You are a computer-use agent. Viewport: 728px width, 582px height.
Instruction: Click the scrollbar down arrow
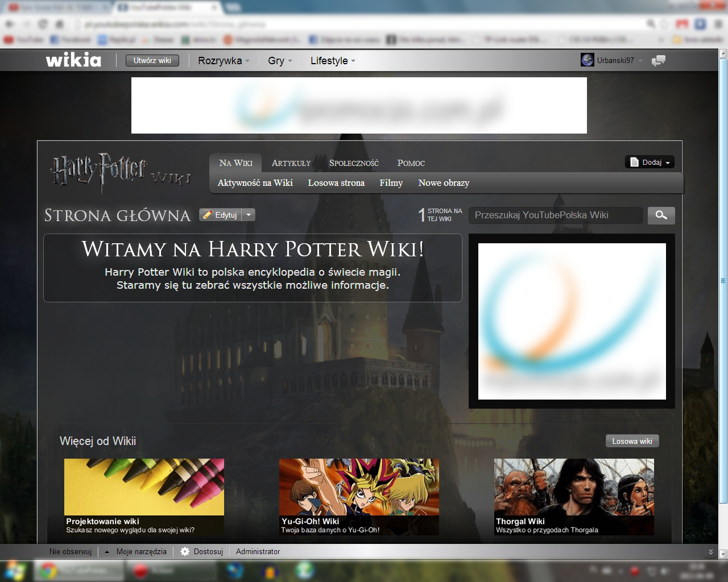coord(723,553)
